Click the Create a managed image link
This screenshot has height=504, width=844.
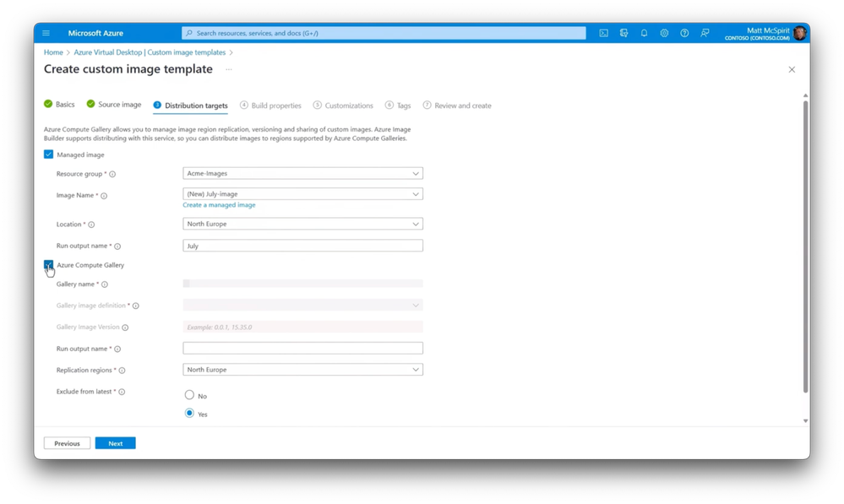[219, 205]
